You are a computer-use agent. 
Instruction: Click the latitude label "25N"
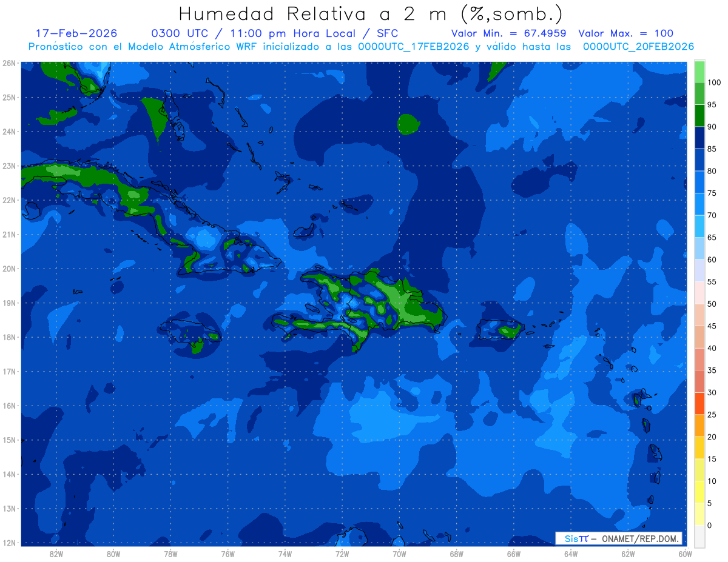[8, 97]
